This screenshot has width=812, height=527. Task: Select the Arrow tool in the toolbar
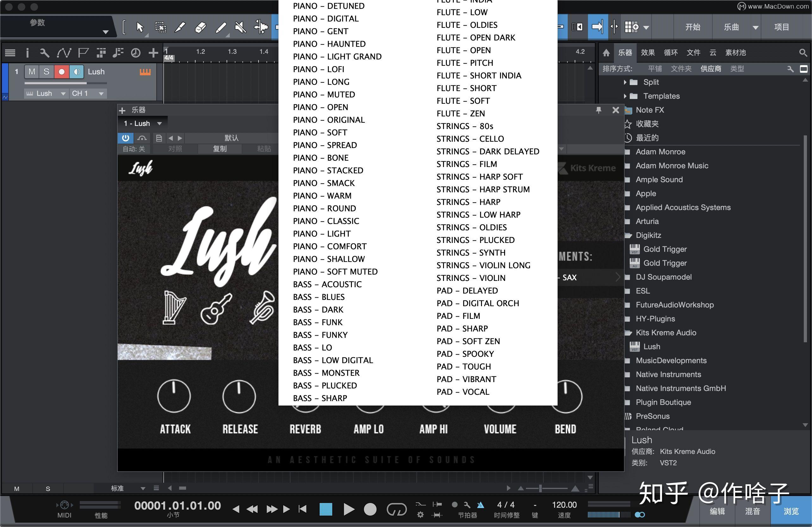(x=141, y=27)
